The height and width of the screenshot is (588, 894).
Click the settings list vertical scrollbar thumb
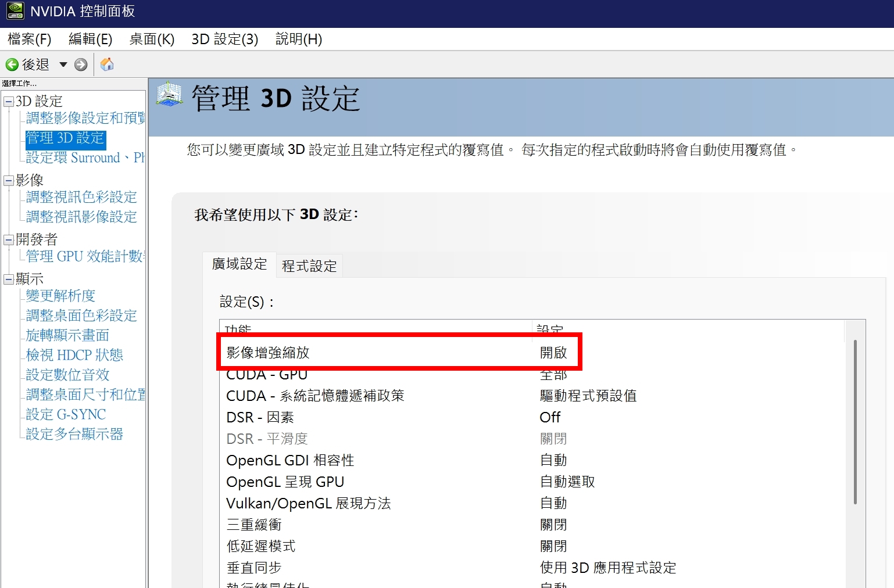pyautogui.click(x=855, y=422)
